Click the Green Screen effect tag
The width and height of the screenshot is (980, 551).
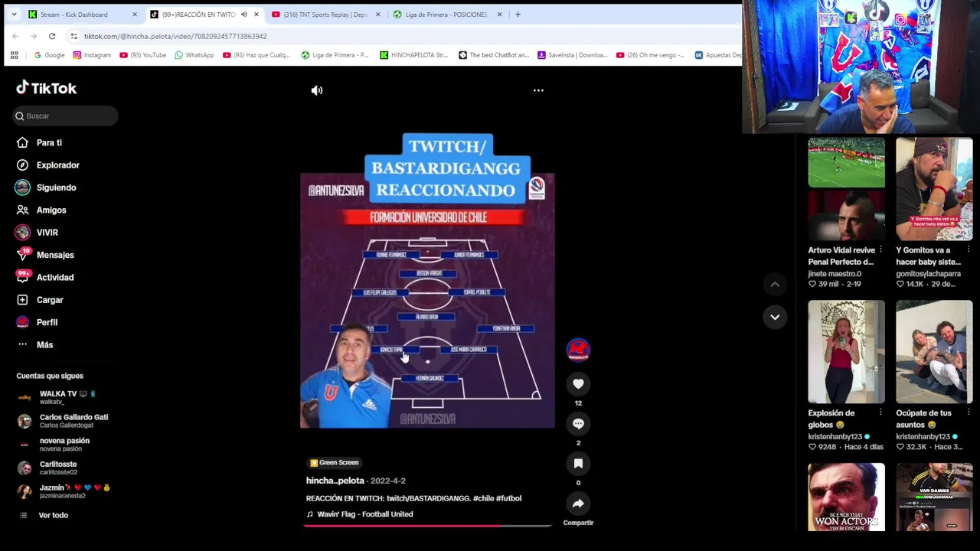pyautogui.click(x=334, y=462)
